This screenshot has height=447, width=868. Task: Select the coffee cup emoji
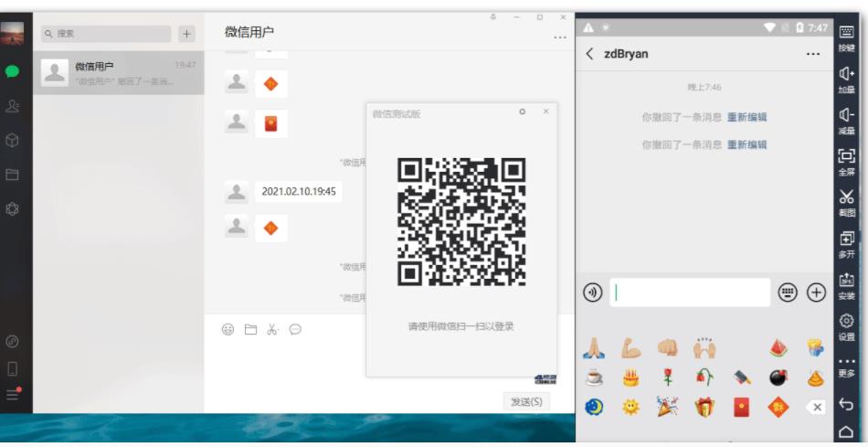click(x=593, y=378)
